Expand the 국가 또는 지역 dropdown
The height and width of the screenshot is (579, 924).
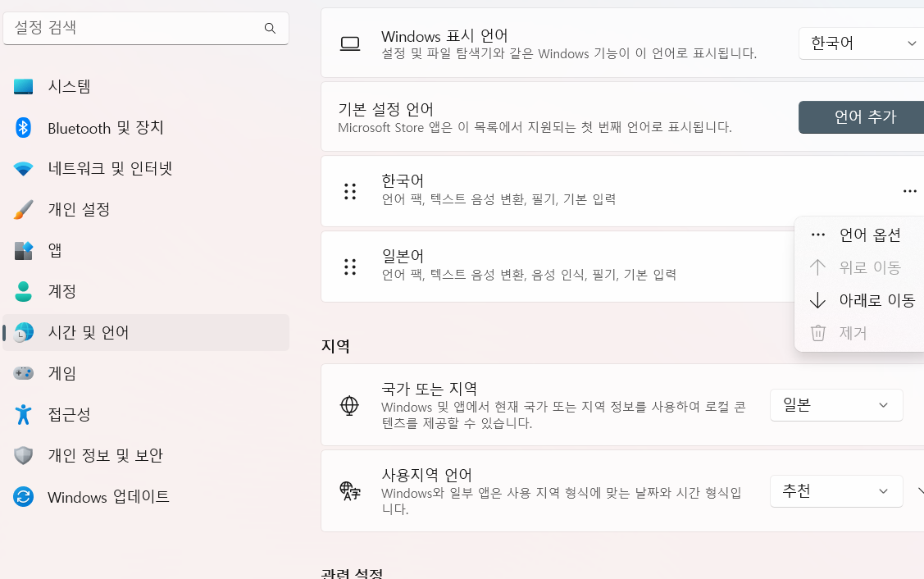835,405
